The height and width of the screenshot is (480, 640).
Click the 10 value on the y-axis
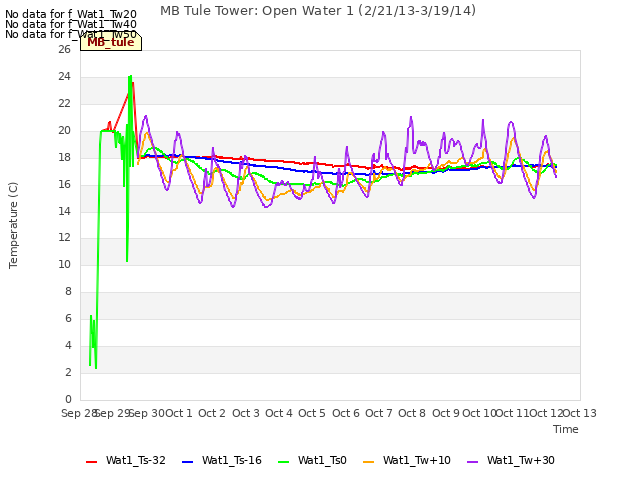(64, 264)
